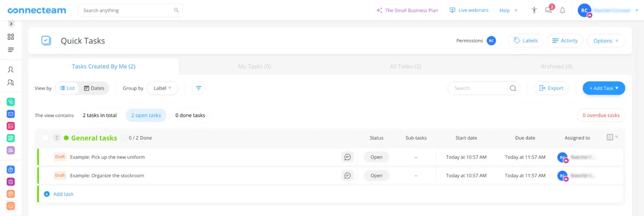Expand the Options dropdown
This screenshot has width=644, height=216.
605,41
